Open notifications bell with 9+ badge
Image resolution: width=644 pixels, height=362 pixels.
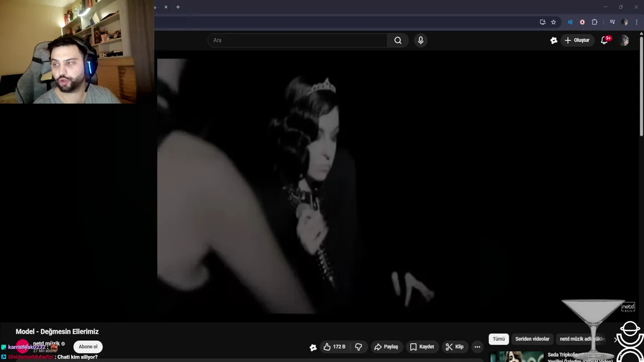[x=605, y=40]
